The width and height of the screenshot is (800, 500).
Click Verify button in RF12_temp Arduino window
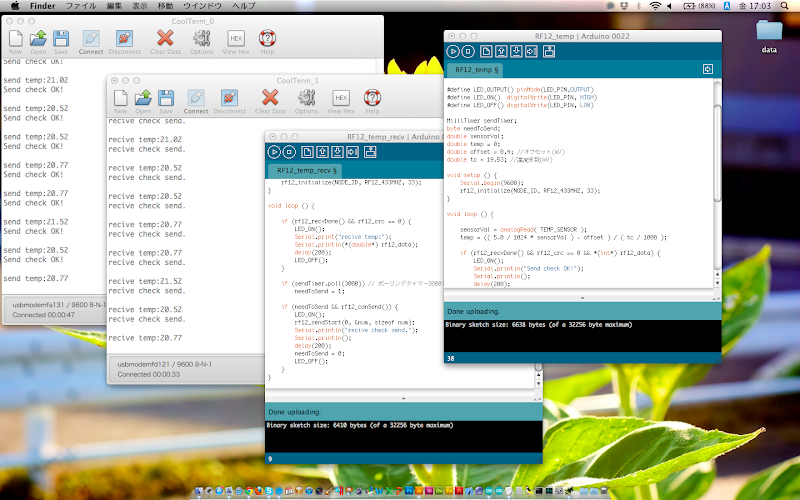[x=453, y=52]
